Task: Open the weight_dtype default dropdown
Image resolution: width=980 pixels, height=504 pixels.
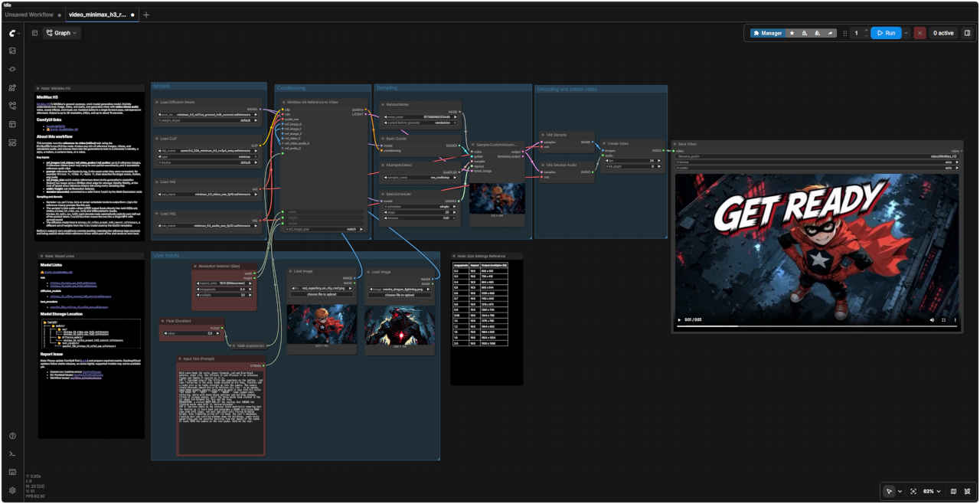Action: (x=207, y=120)
